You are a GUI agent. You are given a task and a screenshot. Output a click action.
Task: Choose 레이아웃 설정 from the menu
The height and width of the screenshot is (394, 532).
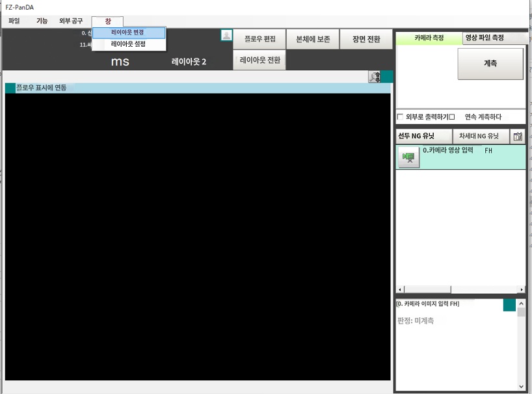click(129, 44)
